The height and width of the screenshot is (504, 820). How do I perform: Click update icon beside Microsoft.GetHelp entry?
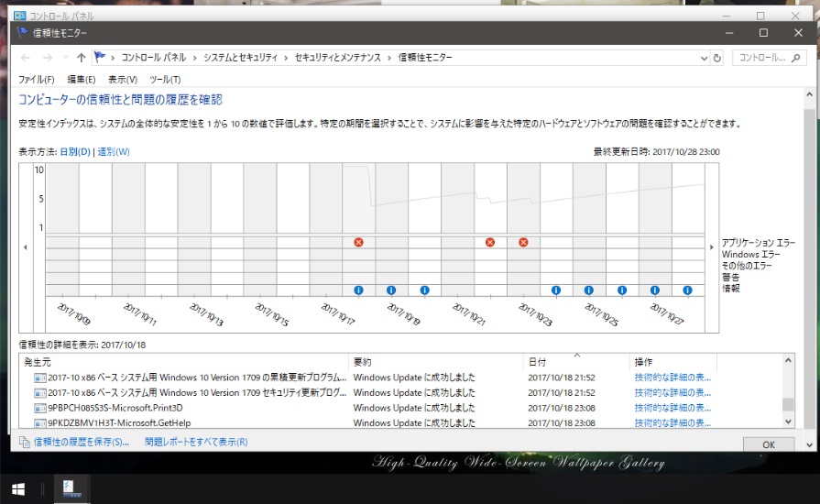tap(39, 423)
